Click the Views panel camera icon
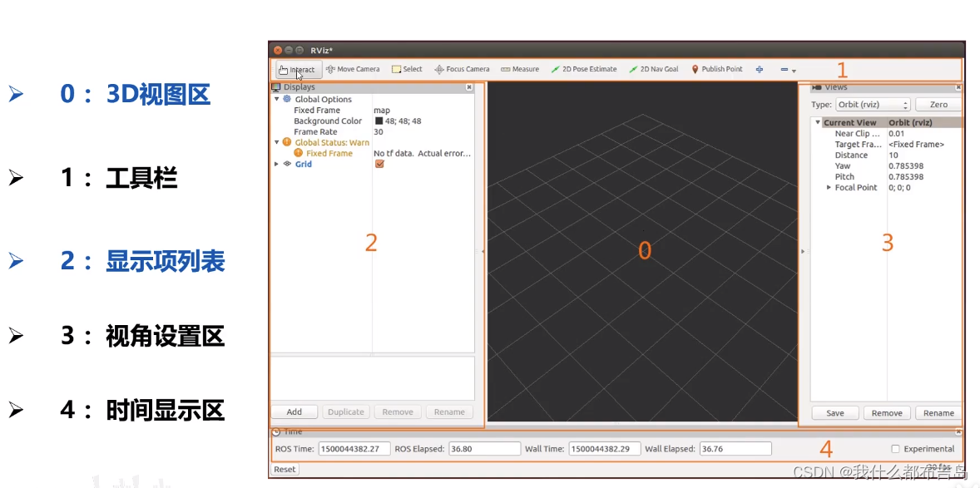980x488 pixels. tap(817, 87)
